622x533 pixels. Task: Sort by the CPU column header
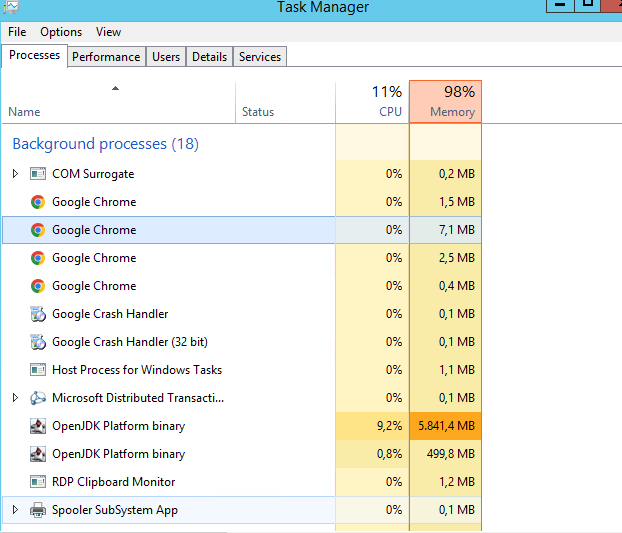coord(372,102)
